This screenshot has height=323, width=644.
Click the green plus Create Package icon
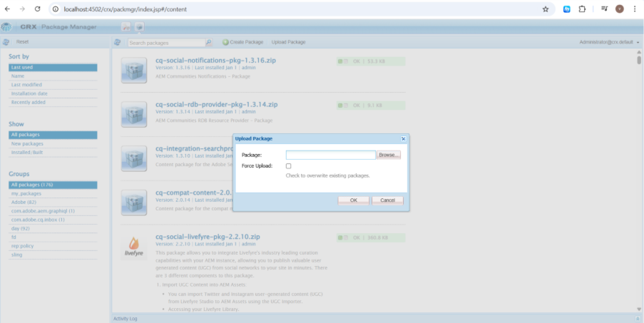pos(225,42)
